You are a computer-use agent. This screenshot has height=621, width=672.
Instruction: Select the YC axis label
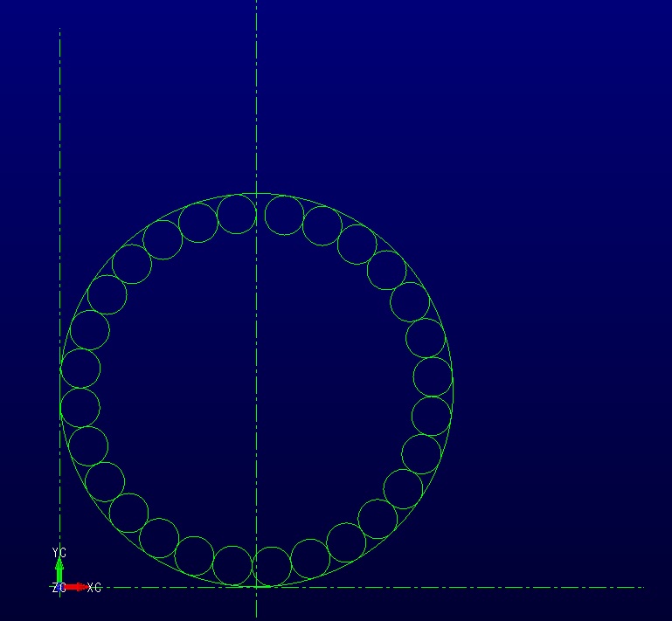pos(59,552)
